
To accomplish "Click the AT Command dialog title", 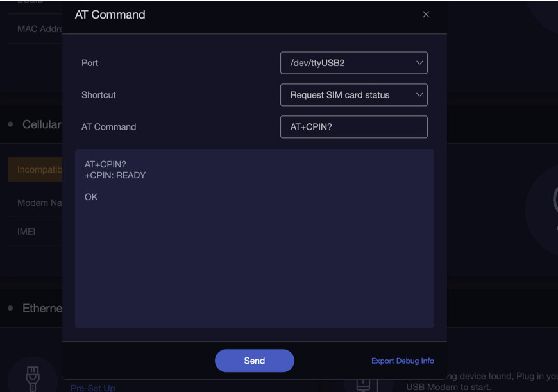I will click(110, 15).
